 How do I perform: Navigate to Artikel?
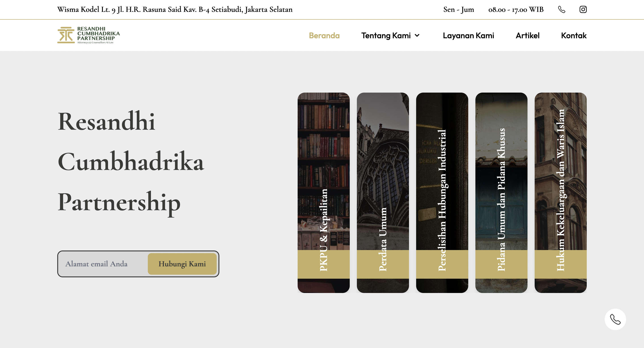tap(527, 36)
